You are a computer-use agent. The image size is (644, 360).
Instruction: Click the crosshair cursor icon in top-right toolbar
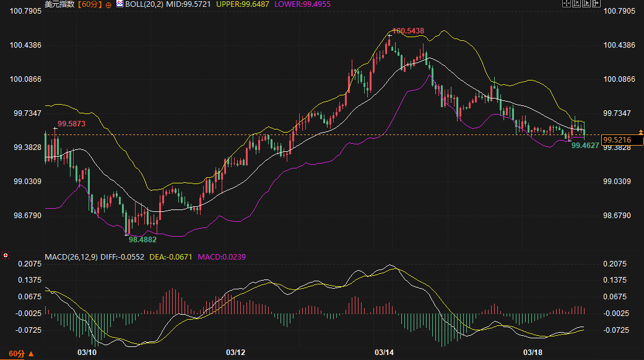[x=566, y=4]
